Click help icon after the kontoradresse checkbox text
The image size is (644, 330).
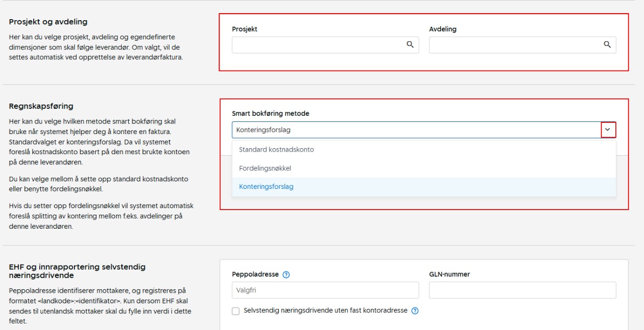coord(415,311)
